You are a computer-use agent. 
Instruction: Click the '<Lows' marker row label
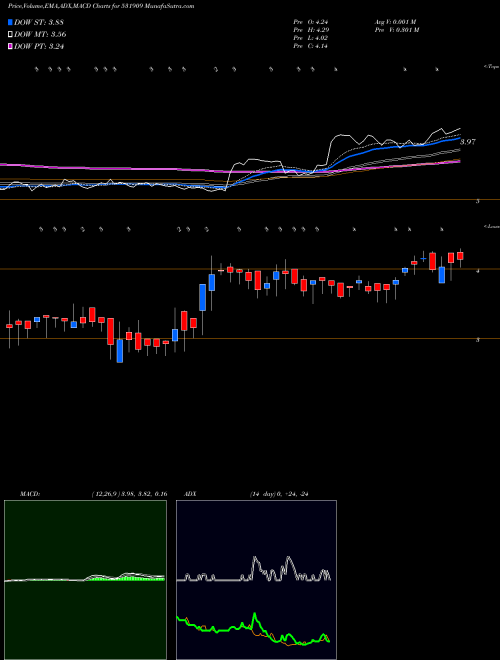(491, 226)
